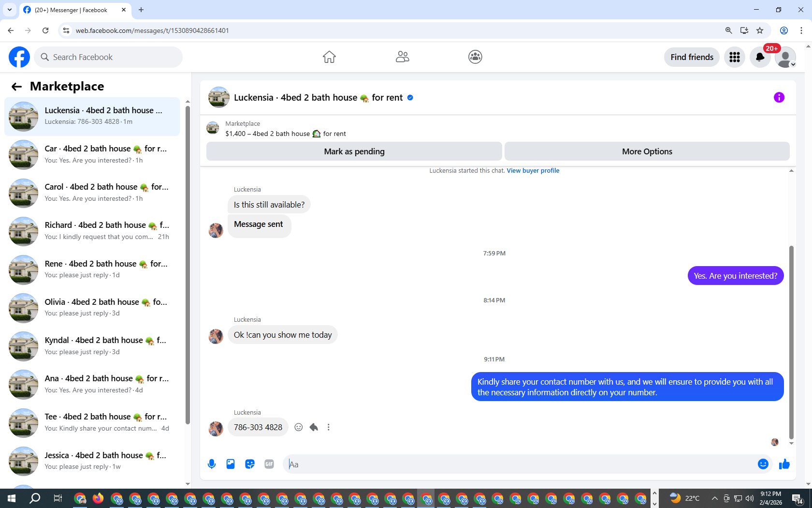Image resolution: width=812 pixels, height=508 pixels.
Task: Click the Find friends button
Action: tap(692, 57)
